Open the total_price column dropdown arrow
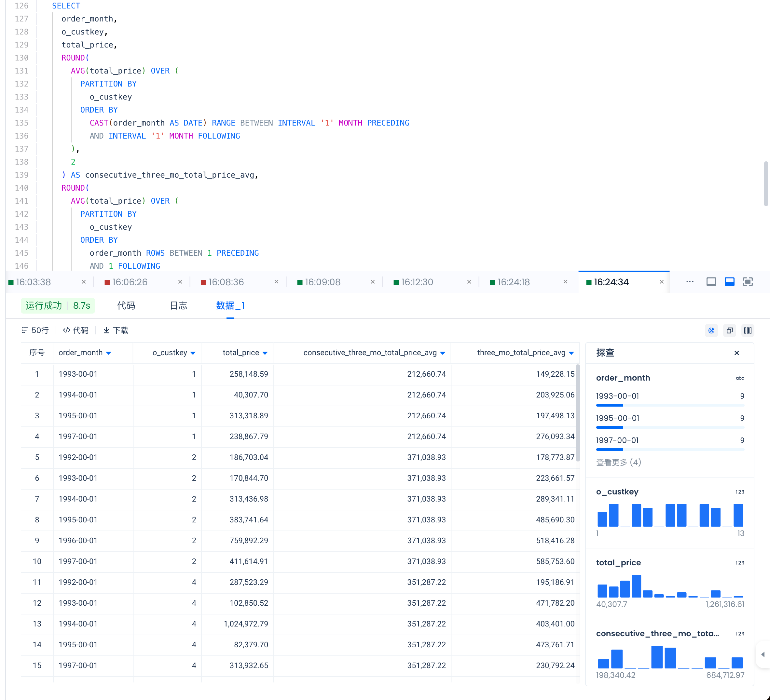The image size is (770, 700). click(x=265, y=354)
